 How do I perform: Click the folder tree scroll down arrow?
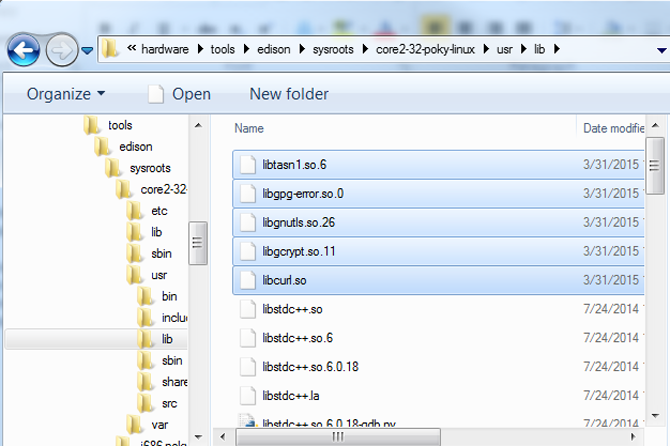click(x=198, y=437)
